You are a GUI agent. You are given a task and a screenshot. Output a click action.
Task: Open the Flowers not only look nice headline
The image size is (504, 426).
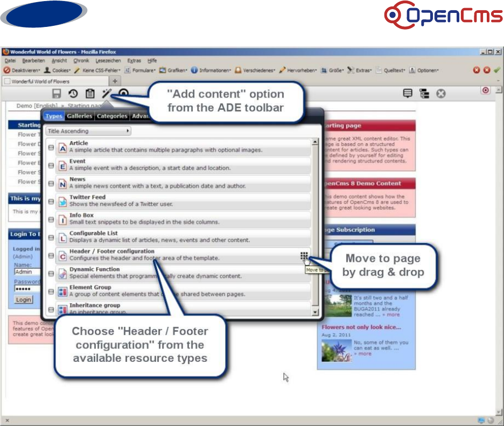[361, 327]
